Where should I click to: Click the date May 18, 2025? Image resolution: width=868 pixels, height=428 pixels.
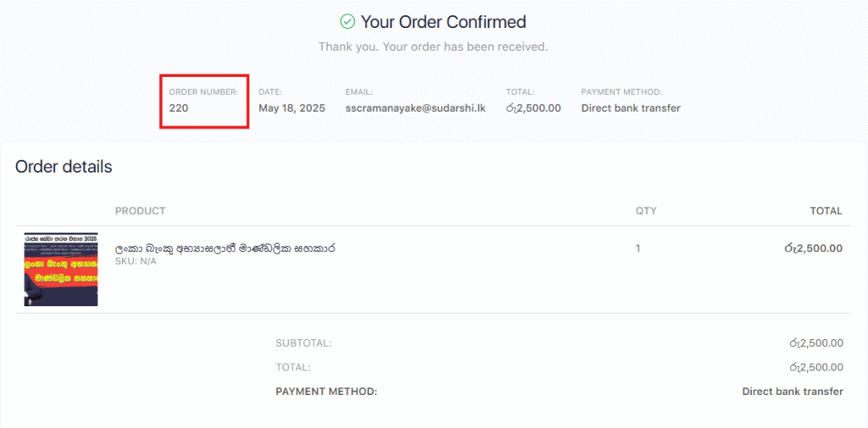coord(292,108)
